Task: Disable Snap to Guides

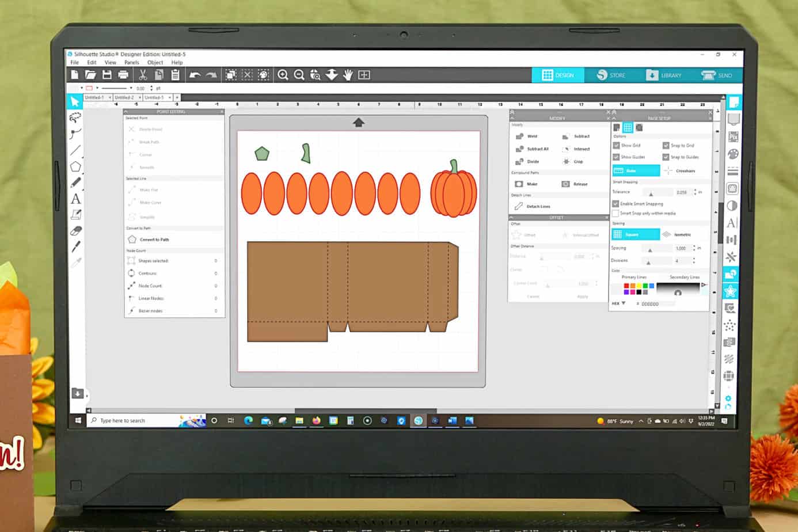Action: click(665, 157)
